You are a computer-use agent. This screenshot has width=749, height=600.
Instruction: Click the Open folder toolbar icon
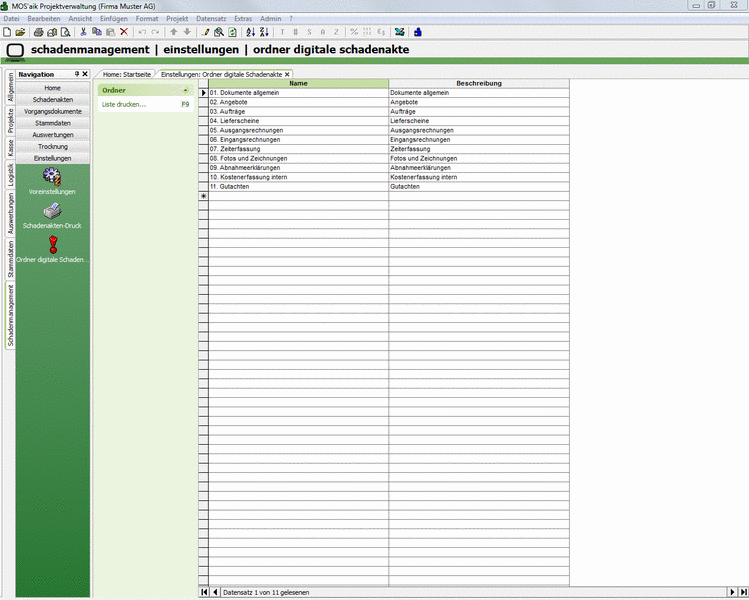click(x=20, y=32)
